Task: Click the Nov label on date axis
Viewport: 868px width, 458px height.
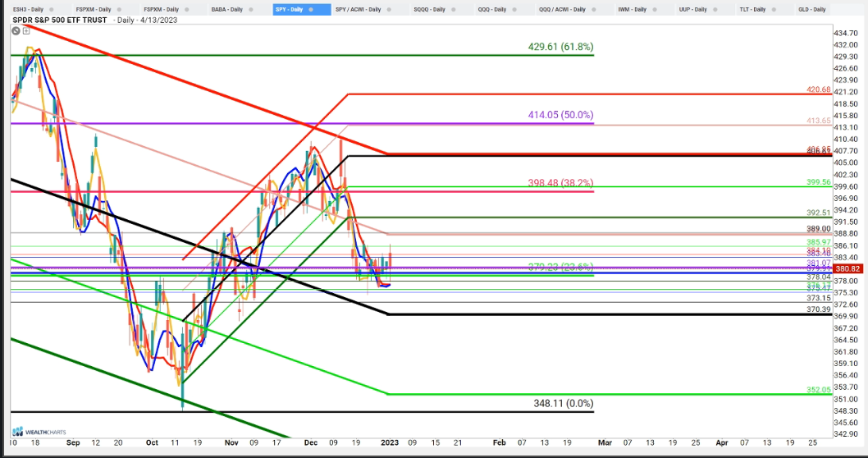Action: [231, 442]
